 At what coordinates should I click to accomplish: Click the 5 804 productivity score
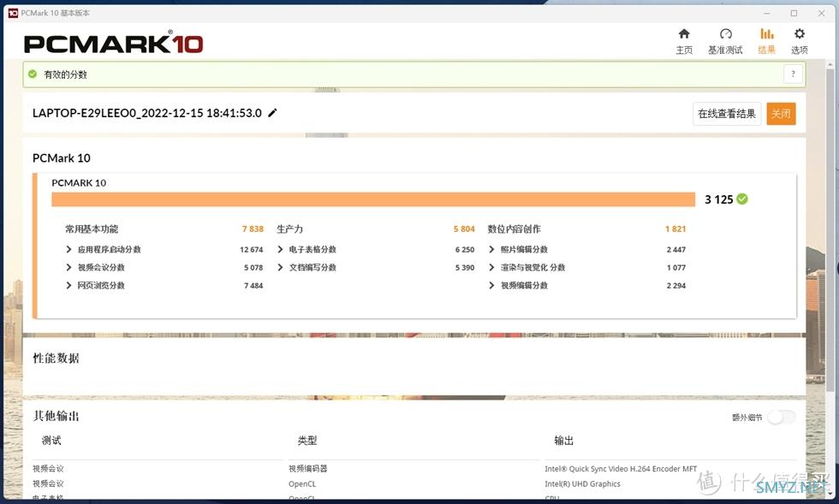coord(464,229)
